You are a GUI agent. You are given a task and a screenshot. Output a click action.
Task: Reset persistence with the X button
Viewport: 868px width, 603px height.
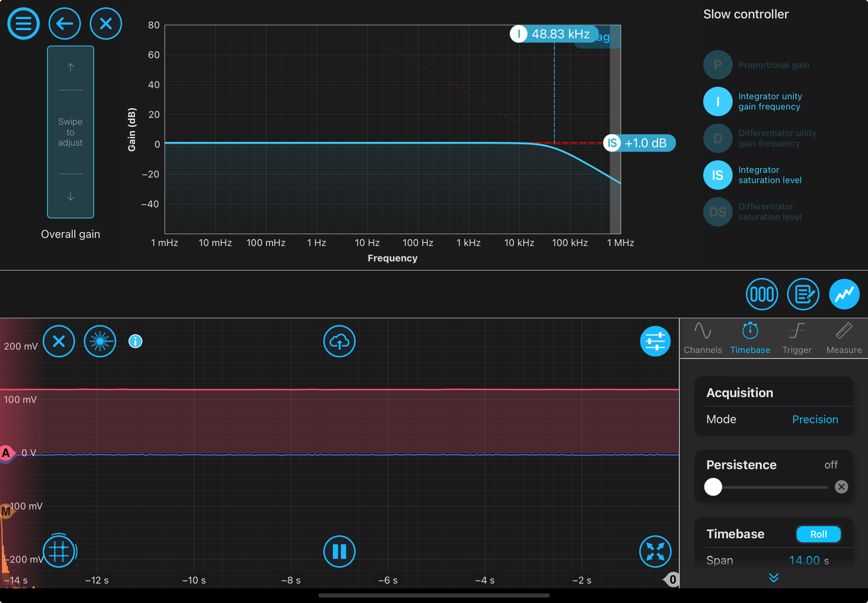pos(841,487)
